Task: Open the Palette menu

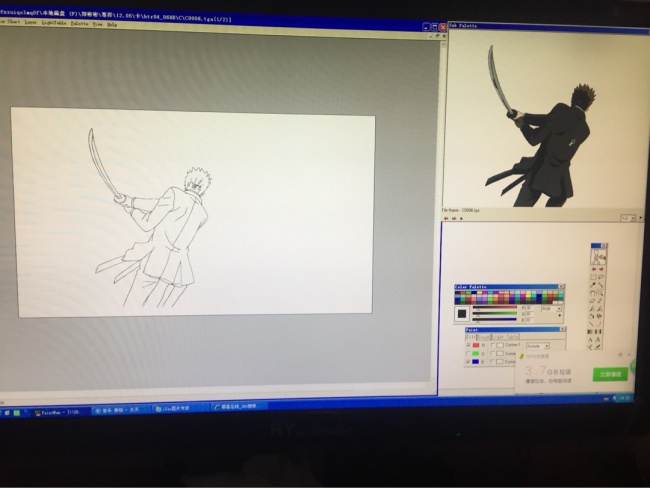Action: click(x=79, y=24)
